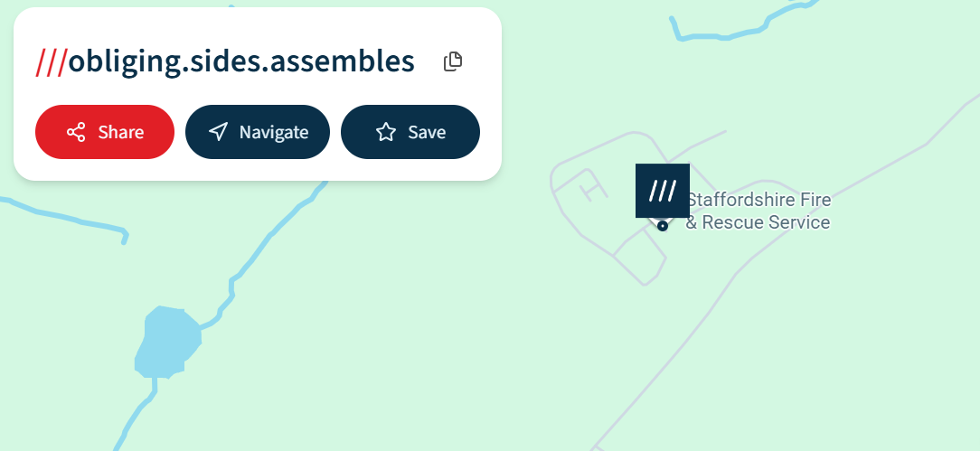Click the share icon inside the Share button
The image size is (980, 451).
[x=76, y=132]
